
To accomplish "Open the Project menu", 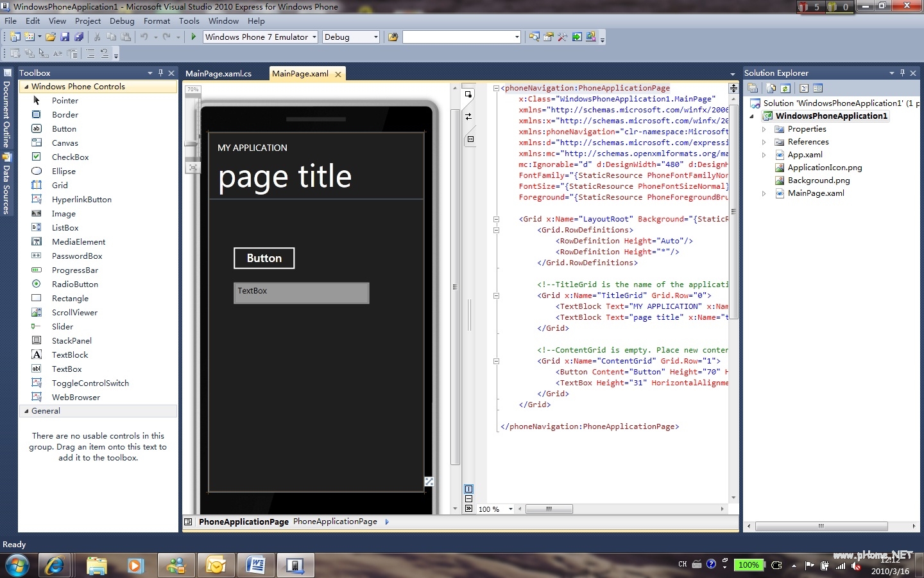I will point(88,21).
